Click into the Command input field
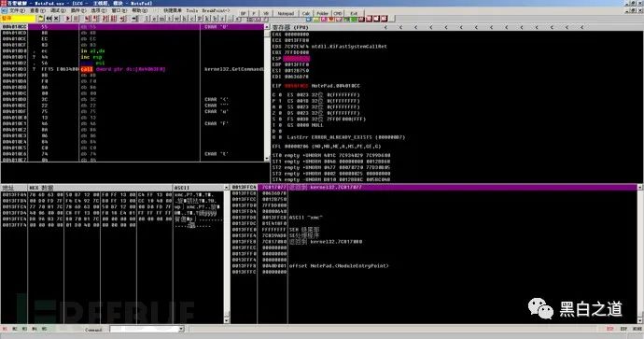 (x=144, y=329)
